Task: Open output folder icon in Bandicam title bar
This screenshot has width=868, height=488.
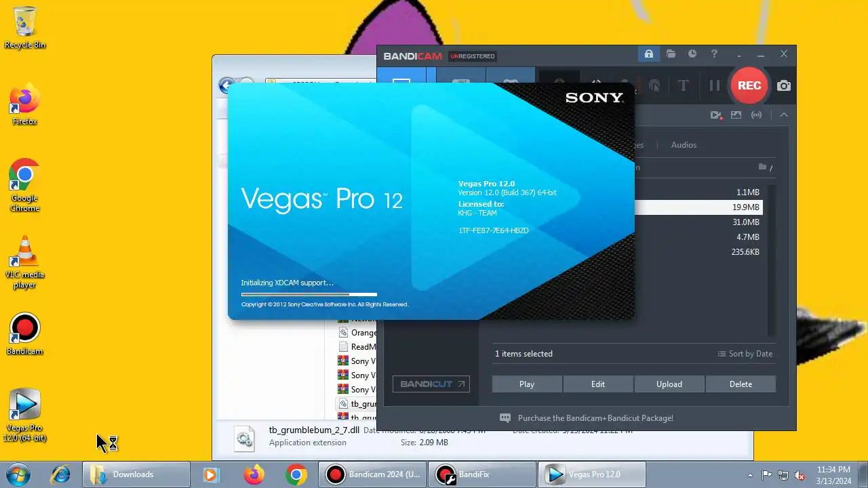Action: 671,54
